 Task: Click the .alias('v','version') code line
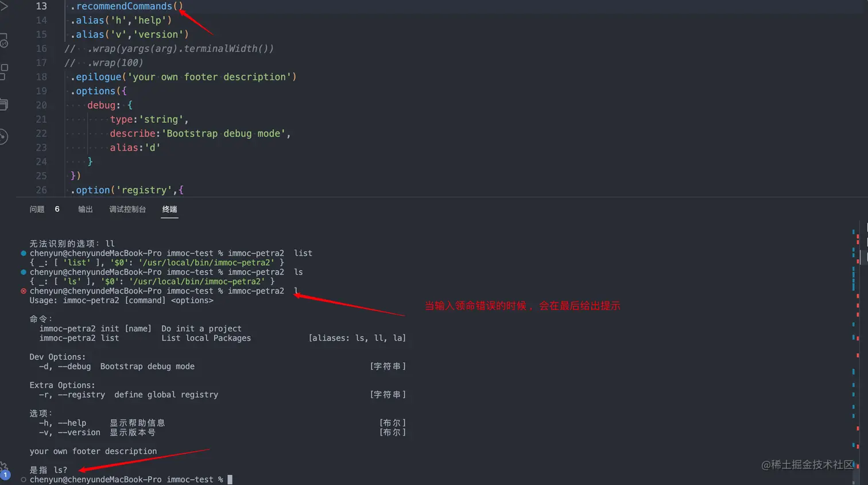(x=130, y=34)
